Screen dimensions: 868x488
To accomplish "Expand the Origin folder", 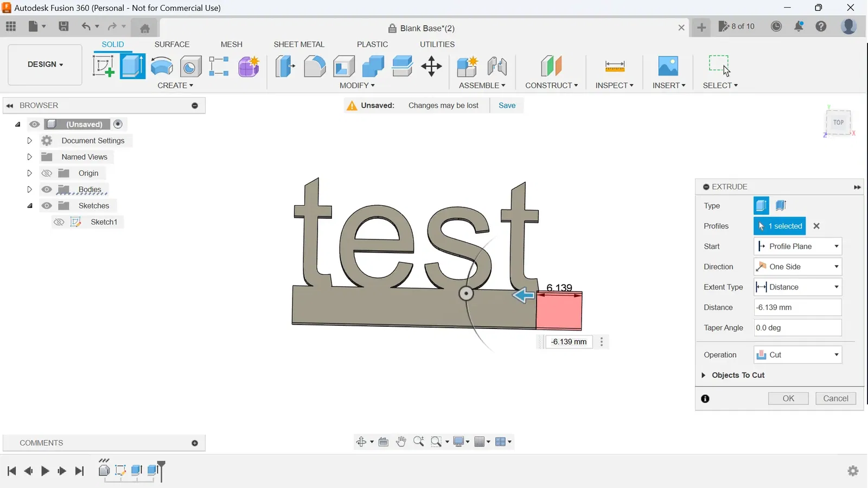I will coord(30,173).
